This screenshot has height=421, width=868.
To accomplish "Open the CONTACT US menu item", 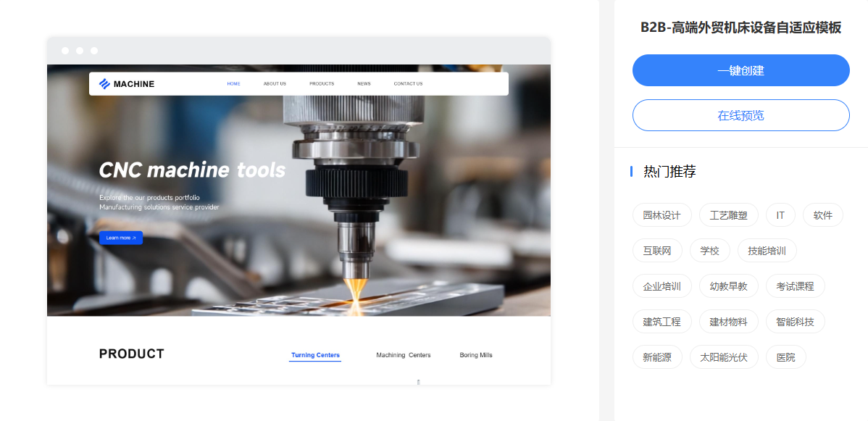I will (x=408, y=84).
